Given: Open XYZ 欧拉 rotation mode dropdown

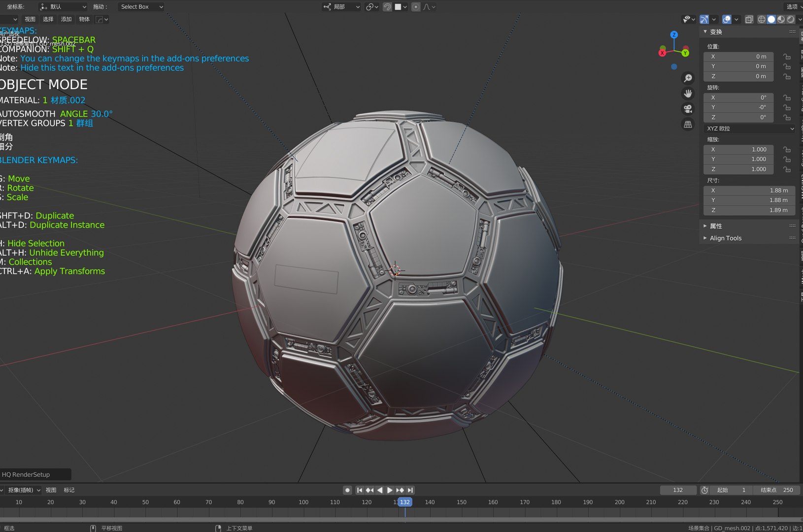Looking at the screenshot, I should click(749, 129).
